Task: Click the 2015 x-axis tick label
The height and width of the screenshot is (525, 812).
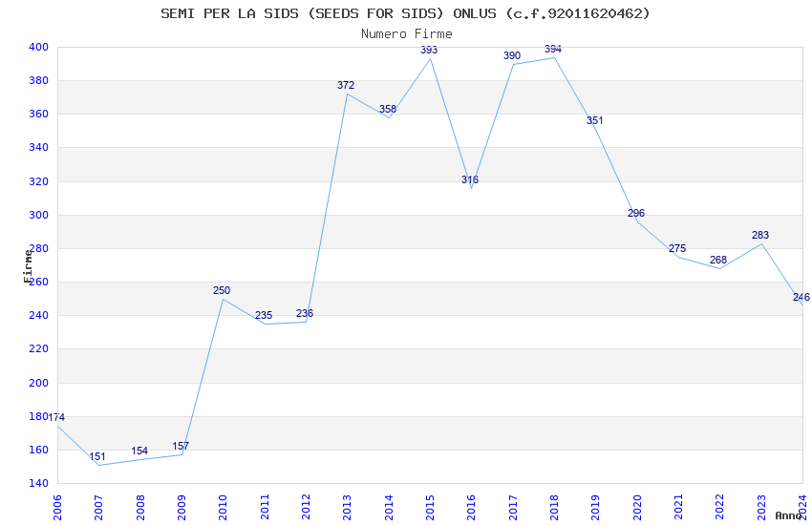Action: (430, 507)
